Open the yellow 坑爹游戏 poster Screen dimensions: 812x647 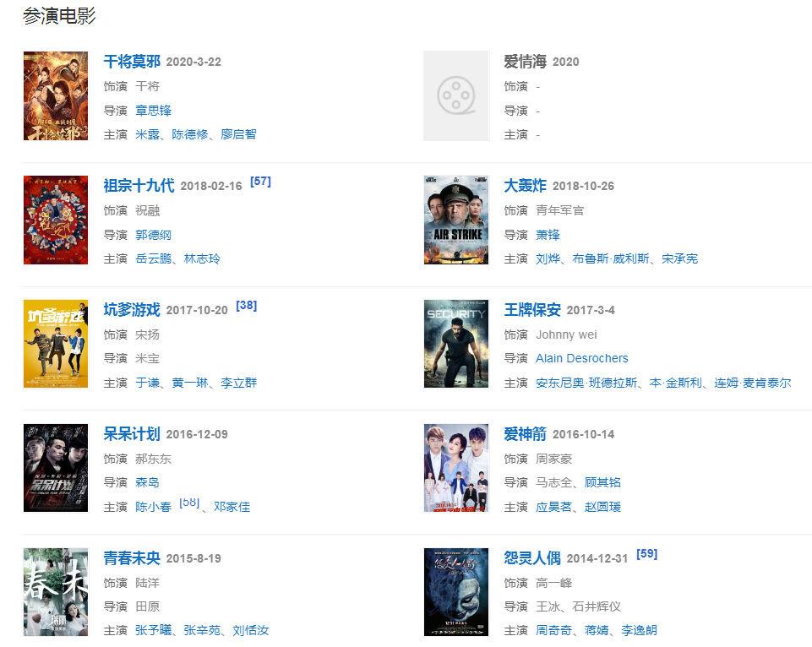pos(56,344)
